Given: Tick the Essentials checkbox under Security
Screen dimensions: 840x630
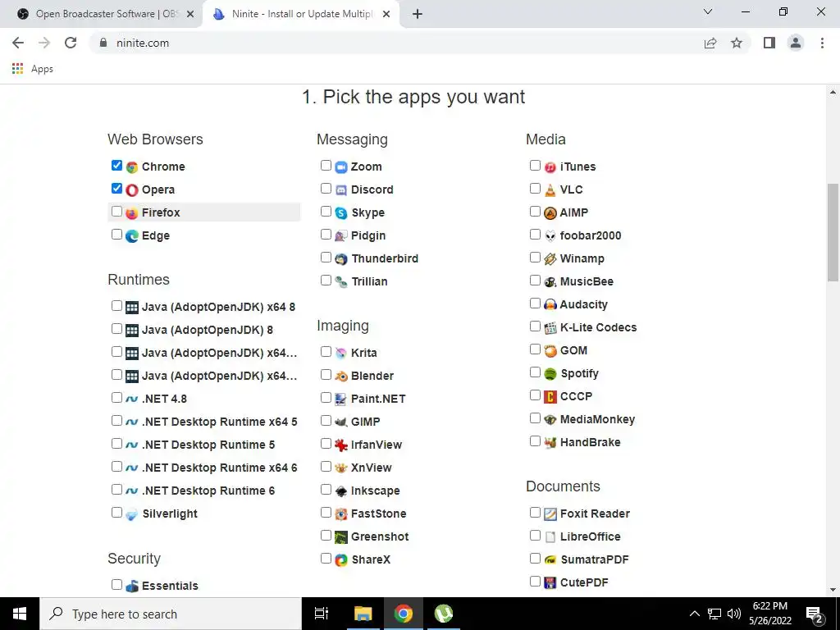Looking at the screenshot, I should pyautogui.click(x=116, y=584).
